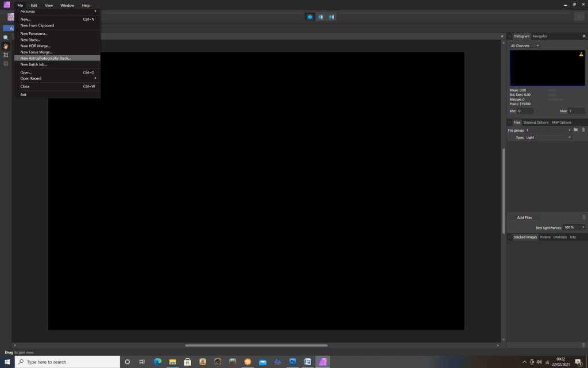Choose New Focus Merge... menu entry
Image resolution: width=588 pixels, height=368 pixels.
coord(57,52)
